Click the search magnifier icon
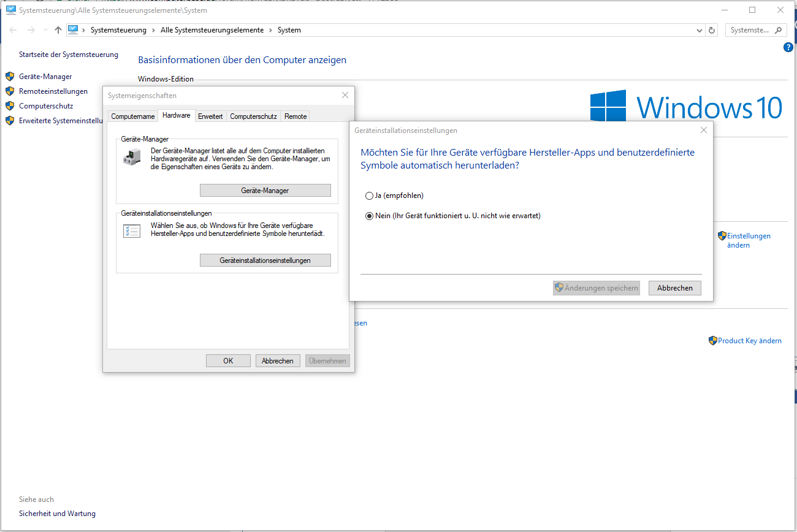This screenshot has height=532, width=797. point(779,30)
